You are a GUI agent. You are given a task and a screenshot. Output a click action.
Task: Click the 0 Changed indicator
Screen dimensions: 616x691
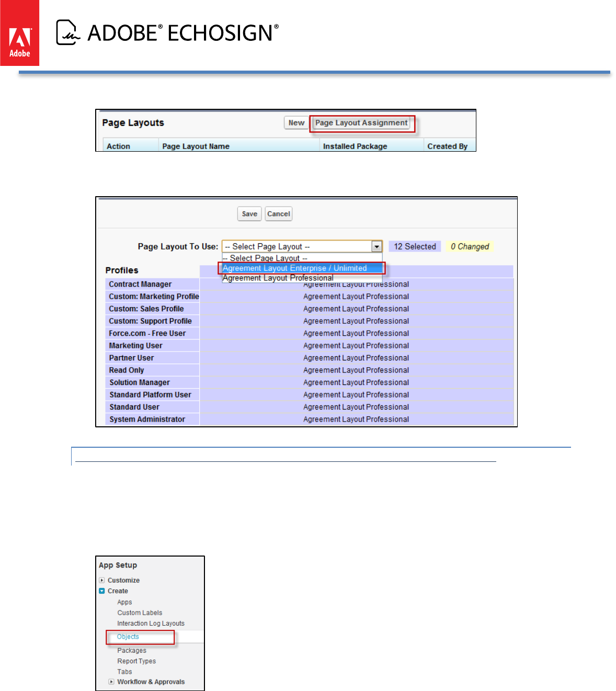(470, 246)
